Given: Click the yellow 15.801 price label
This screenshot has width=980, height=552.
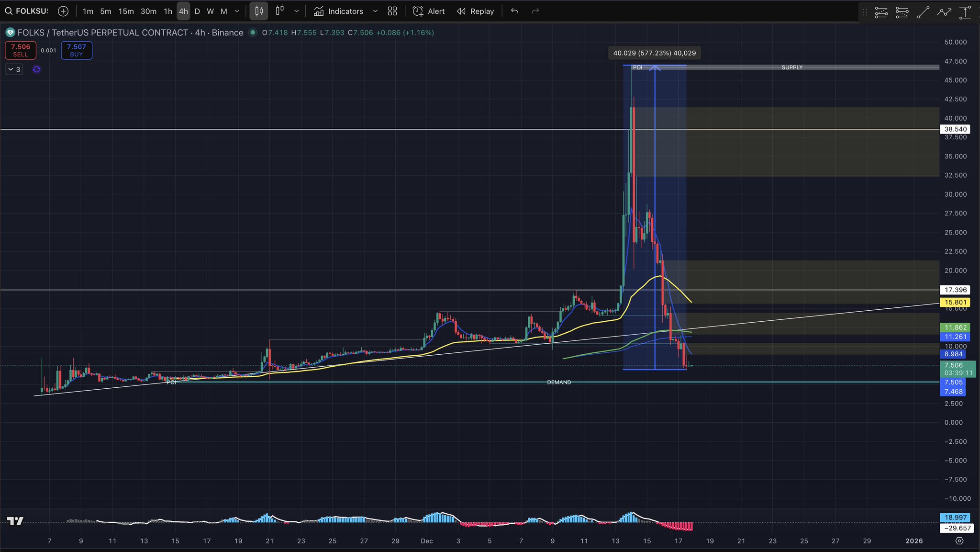Looking at the screenshot, I should (956, 302).
